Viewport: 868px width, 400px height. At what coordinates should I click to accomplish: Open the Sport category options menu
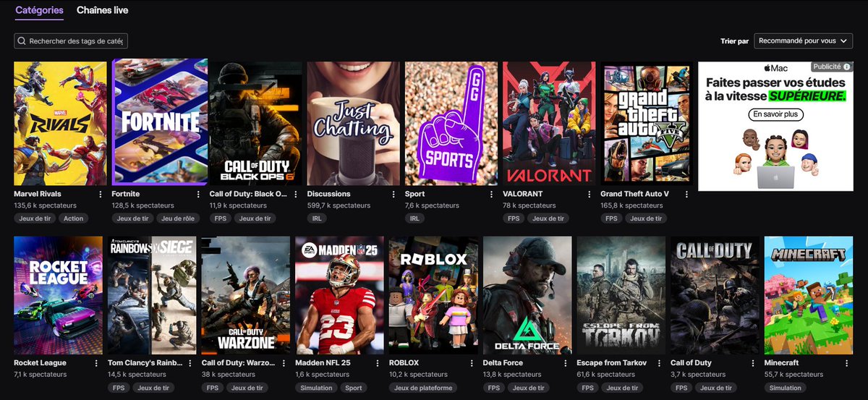point(492,195)
